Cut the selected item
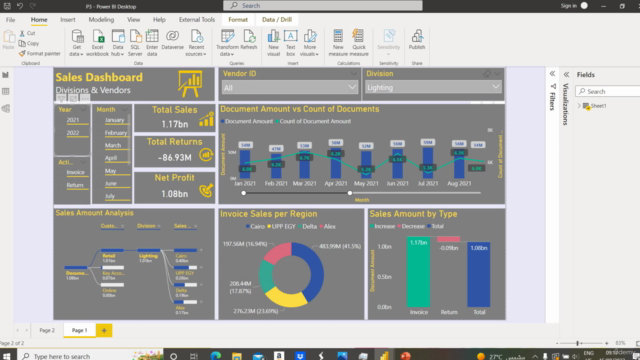640x360 pixels. point(27,33)
